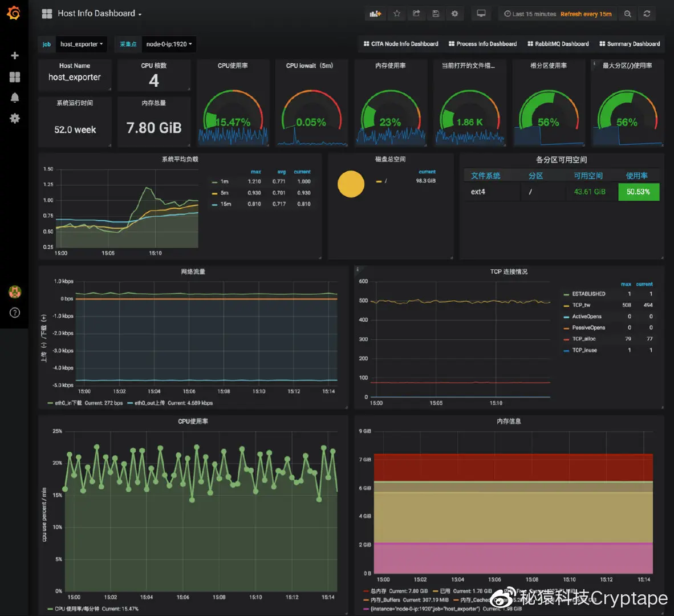
Task: Open the RabbitMQ Dashboard link
Action: coord(558,44)
